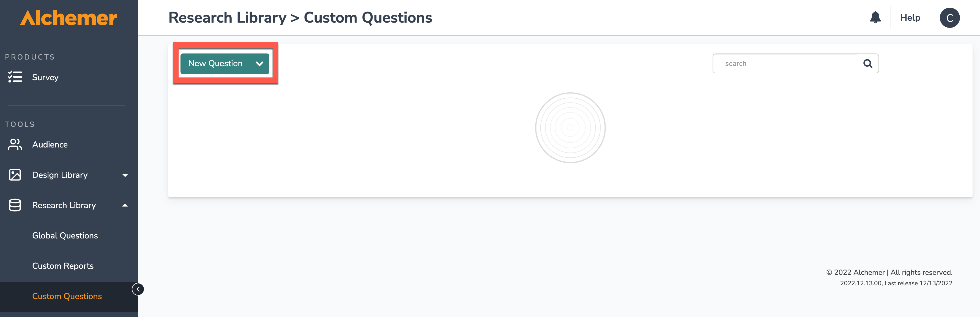
Task: Click the Research Library database icon
Action: click(x=15, y=205)
